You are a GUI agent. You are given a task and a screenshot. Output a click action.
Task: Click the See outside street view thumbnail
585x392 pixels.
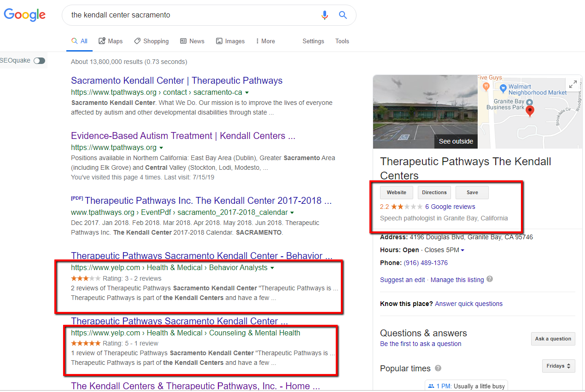(425, 112)
